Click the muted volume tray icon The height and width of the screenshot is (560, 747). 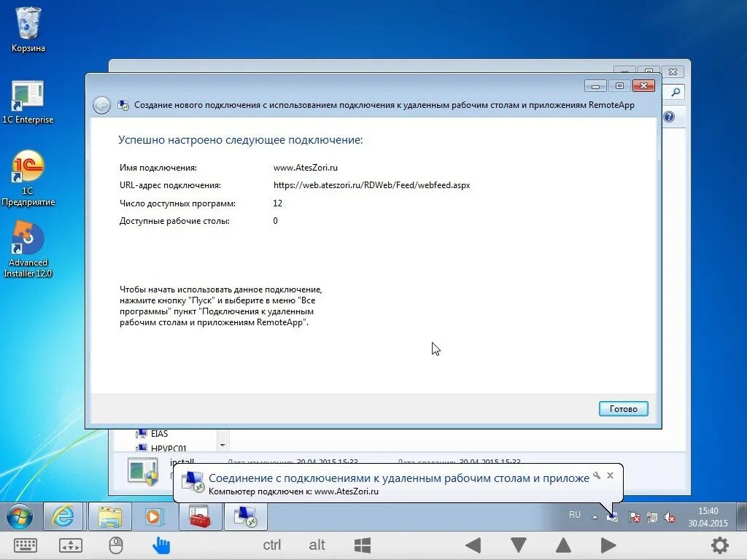click(670, 517)
